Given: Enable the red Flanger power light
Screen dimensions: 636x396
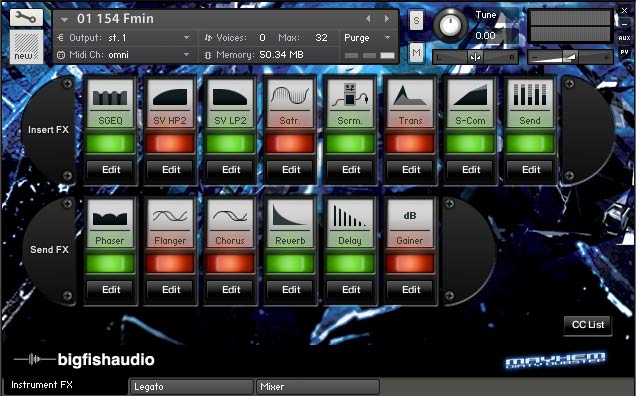Looking at the screenshot, I should point(170,264).
